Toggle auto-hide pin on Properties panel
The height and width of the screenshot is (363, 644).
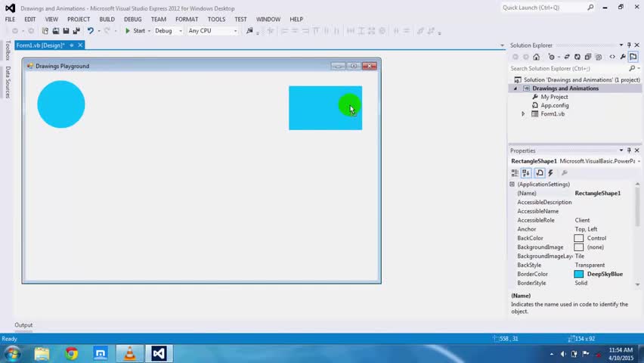(629, 150)
